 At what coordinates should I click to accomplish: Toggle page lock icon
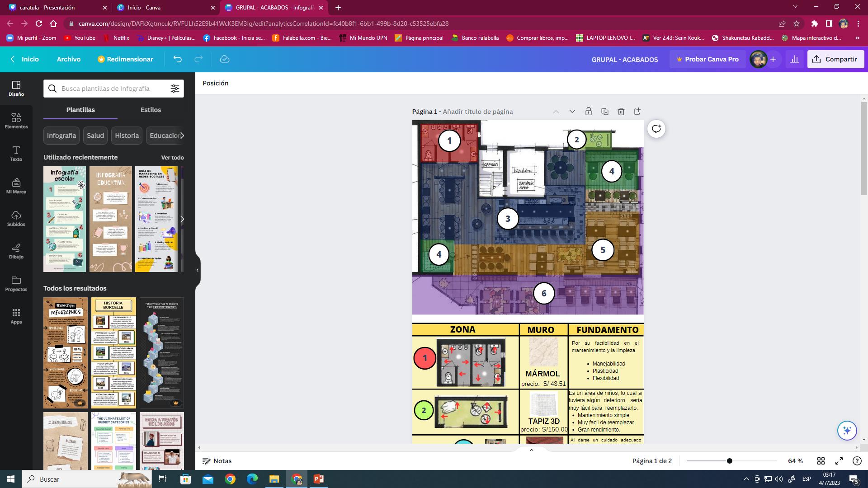588,112
